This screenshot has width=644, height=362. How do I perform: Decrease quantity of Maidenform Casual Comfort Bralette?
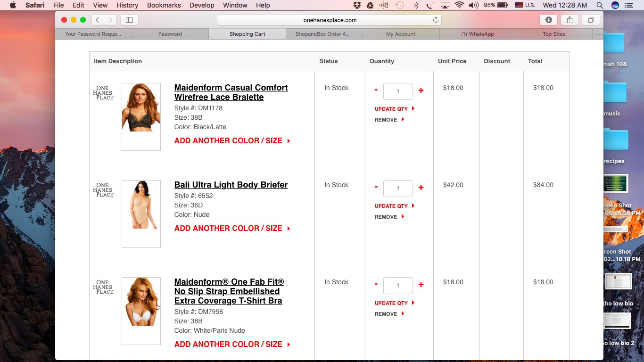pos(376,90)
